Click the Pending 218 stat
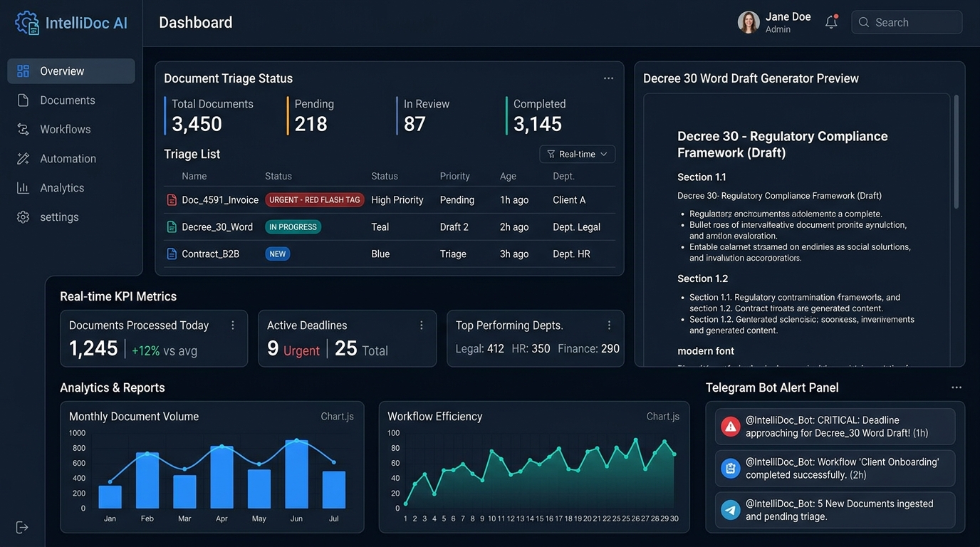The width and height of the screenshot is (980, 547). (x=312, y=116)
